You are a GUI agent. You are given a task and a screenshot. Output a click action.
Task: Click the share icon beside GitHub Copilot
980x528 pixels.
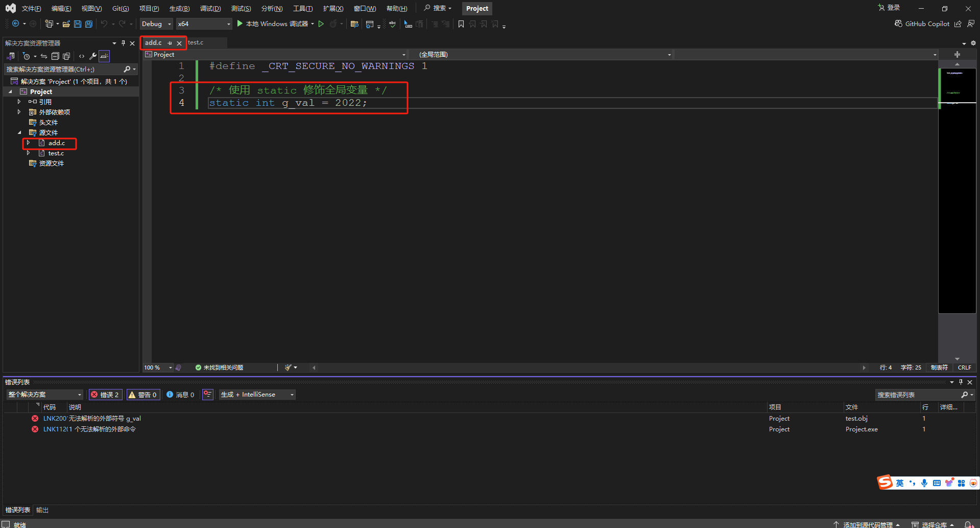pyautogui.click(x=958, y=24)
